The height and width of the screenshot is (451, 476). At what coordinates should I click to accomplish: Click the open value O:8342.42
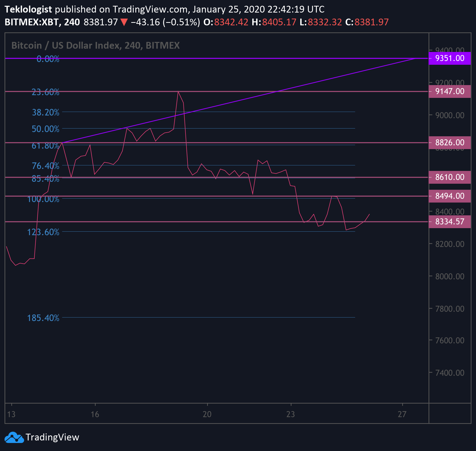(226, 22)
